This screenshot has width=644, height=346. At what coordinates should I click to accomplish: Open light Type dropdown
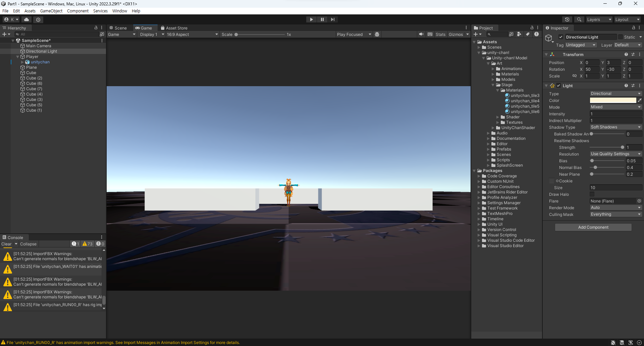[616, 94]
